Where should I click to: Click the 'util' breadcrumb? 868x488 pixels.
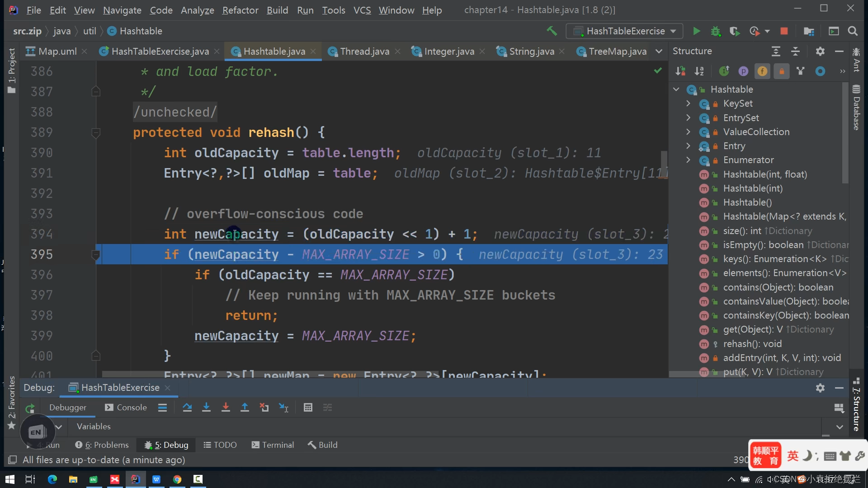tap(90, 31)
